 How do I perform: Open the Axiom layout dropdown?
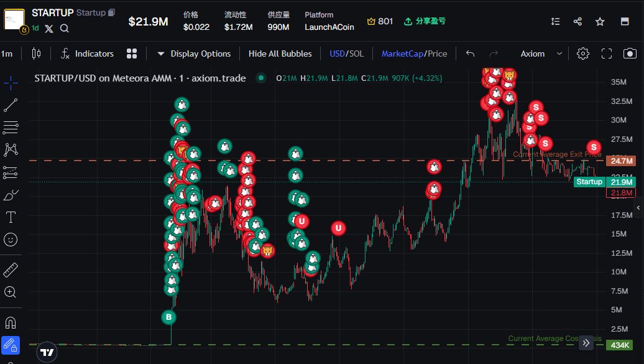(x=541, y=54)
